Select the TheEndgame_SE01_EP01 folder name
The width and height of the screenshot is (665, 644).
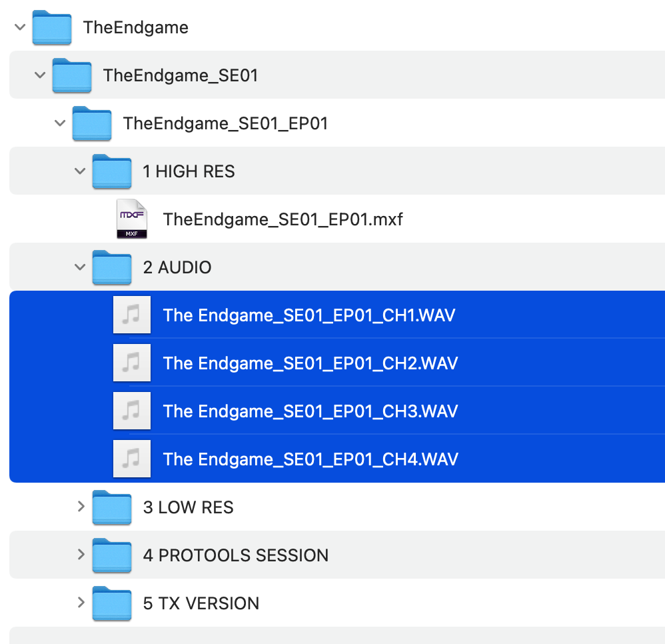226,124
